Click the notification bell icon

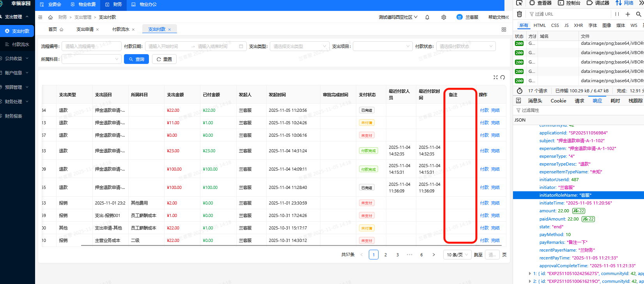point(427,17)
